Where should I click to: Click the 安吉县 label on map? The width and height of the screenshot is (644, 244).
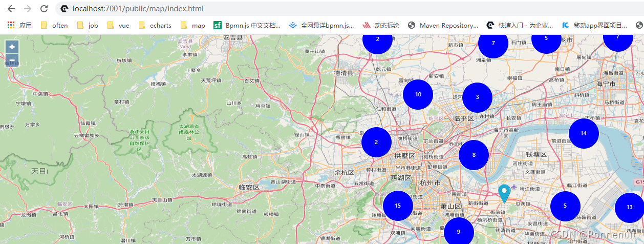233,37
